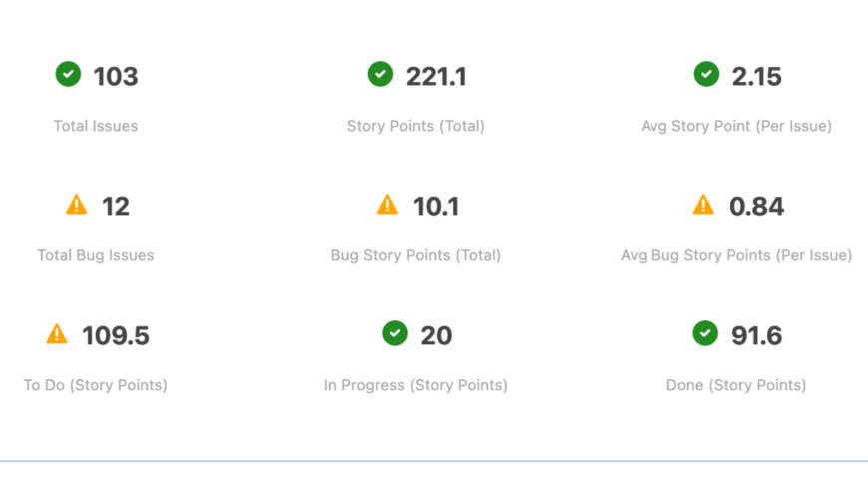Click the warning triangle beside 10.1

(x=387, y=205)
